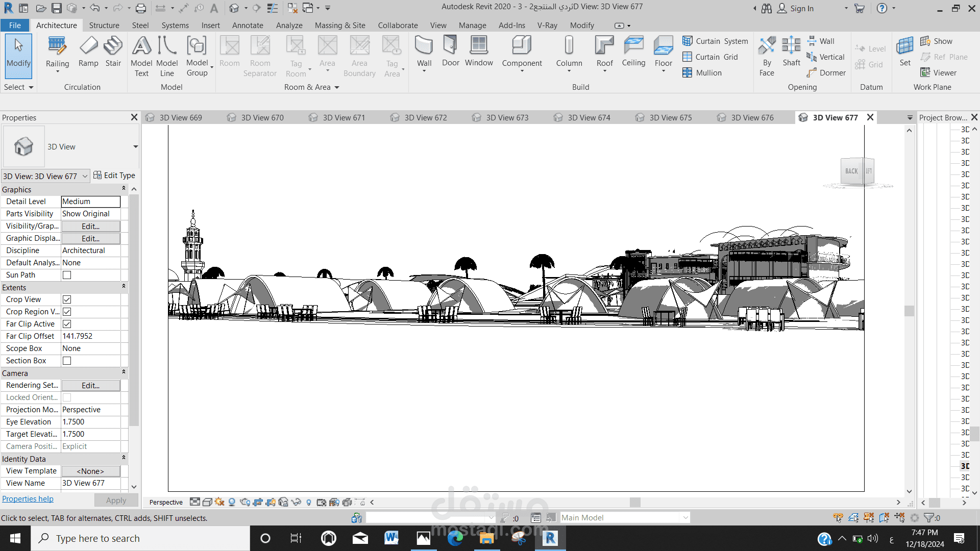
Task: Open the Properties help link
Action: point(28,499)
